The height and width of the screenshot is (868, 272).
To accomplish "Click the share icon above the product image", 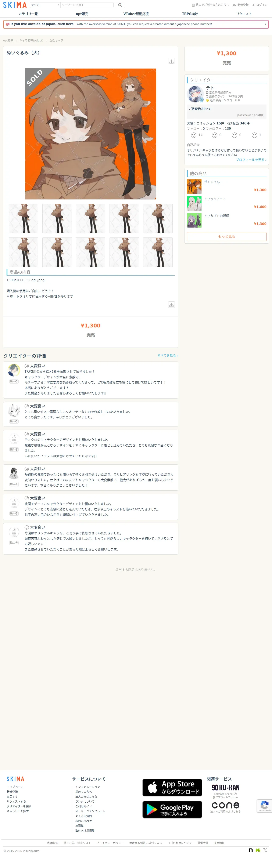I will [x=171, y=61].
